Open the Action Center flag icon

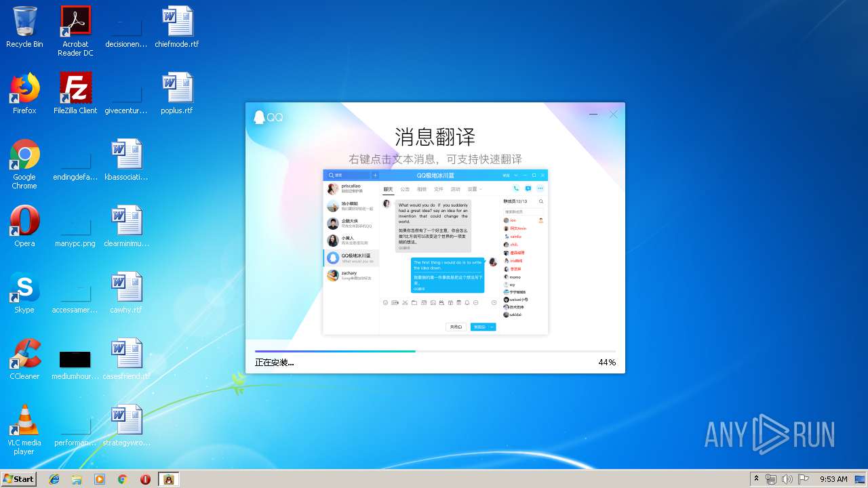pyautogui.click(x=804, y=479)
